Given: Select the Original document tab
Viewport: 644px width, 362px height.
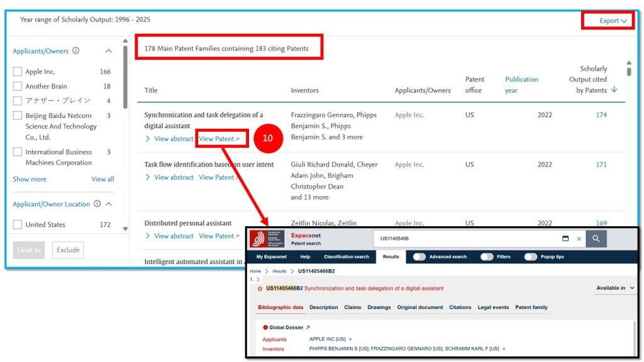Looking at the screenshot, I should (x=419, y=307).
